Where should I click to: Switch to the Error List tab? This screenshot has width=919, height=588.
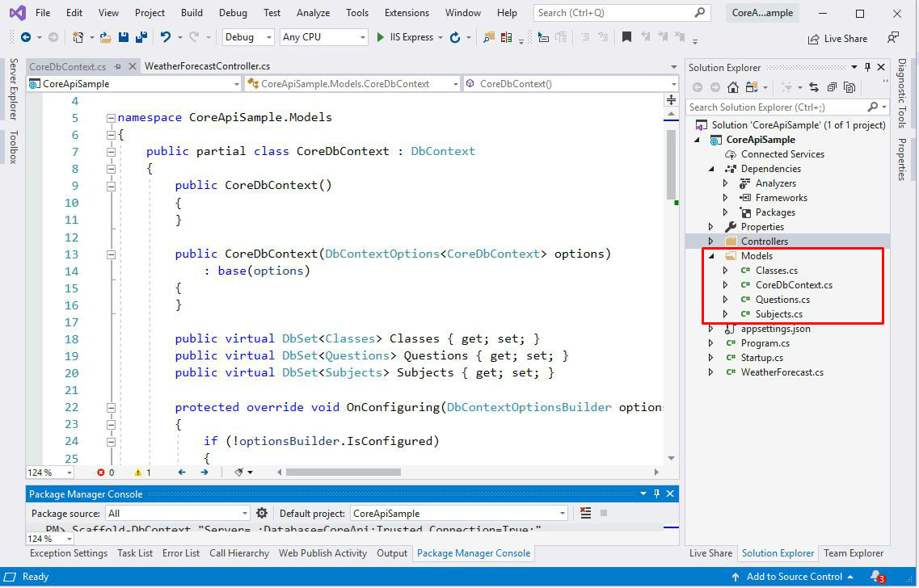pyautogui.click(x=180, y=552)
